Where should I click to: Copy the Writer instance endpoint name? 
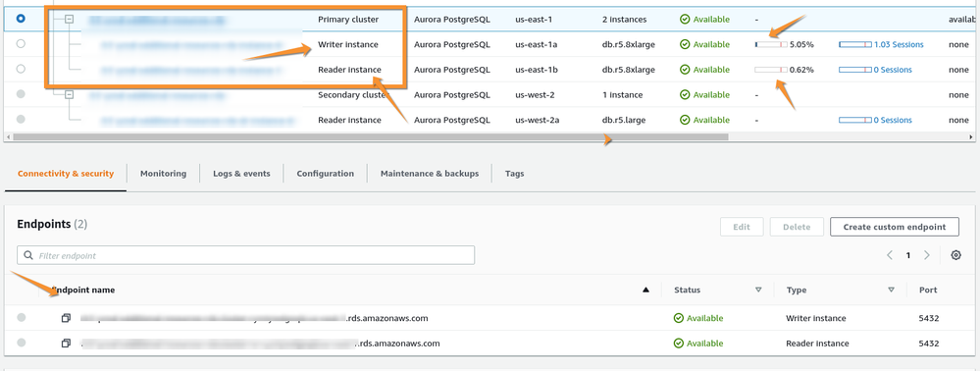66,318
